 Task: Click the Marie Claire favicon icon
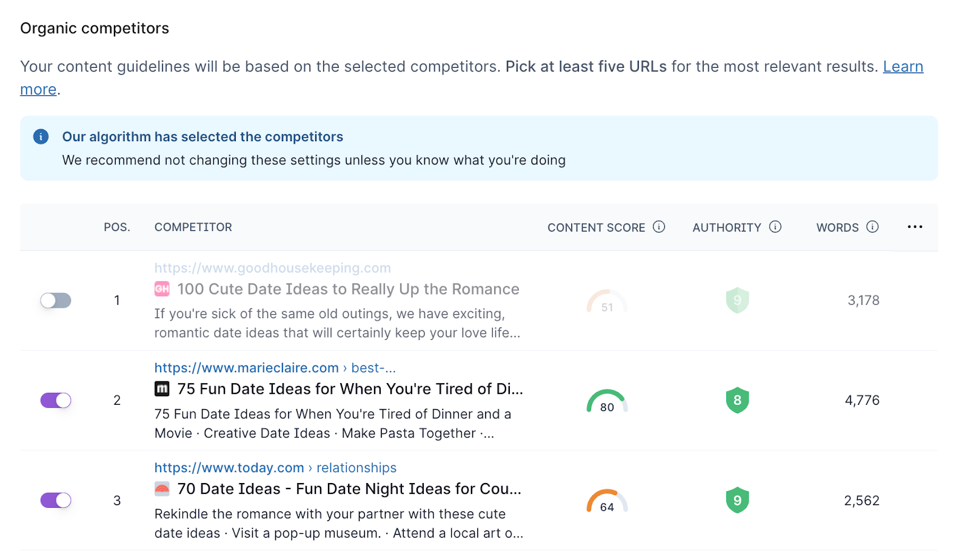click(x=162, y=389)
